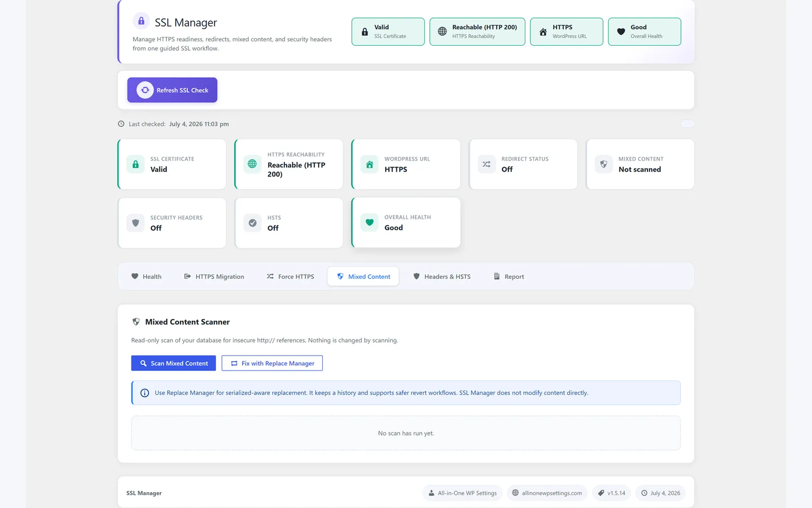This screenshot has width=812, height=508.
Task: Click Fix with Replace Manager button
Action: pos(272,363)
